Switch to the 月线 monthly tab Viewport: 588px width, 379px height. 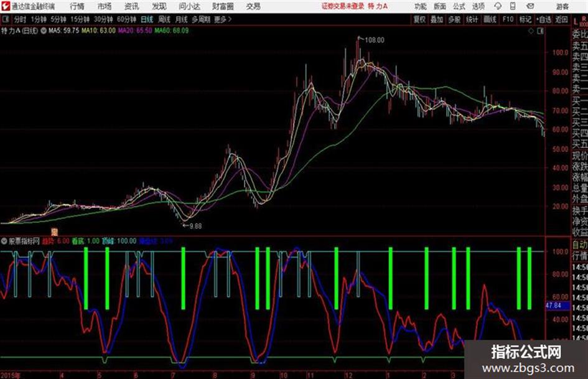pos(182,19)
